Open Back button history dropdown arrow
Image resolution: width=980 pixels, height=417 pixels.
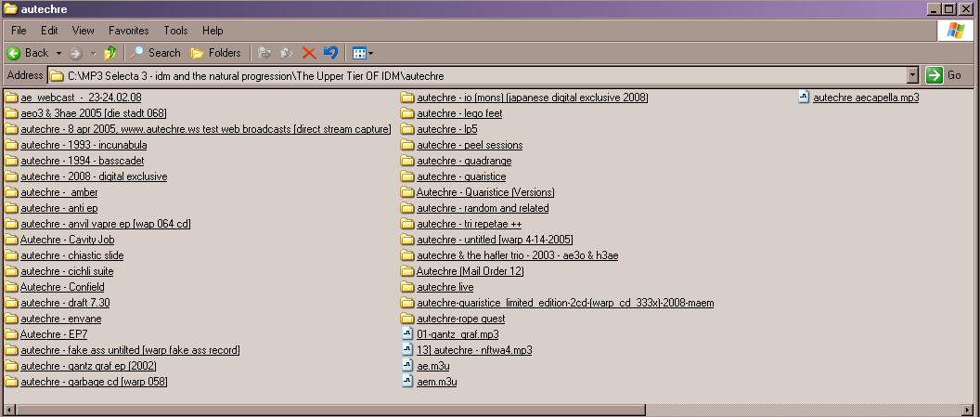58,54
